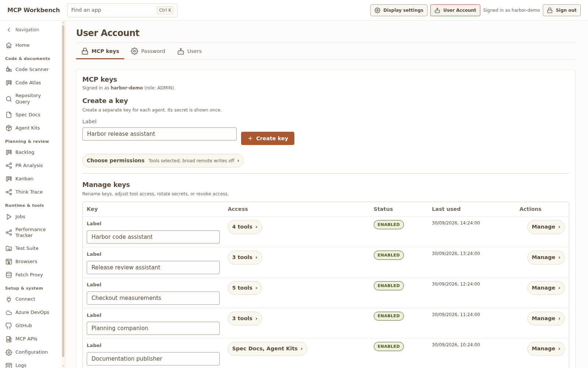
Task: Expand 4 tools access for Harbor code assistant
Action: (x=245, y=227)
